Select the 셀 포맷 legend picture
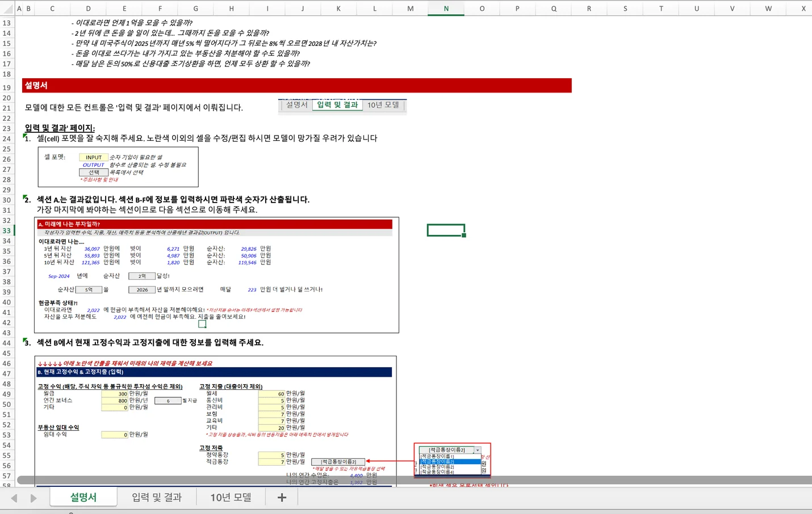 click(x=118, y=167)
